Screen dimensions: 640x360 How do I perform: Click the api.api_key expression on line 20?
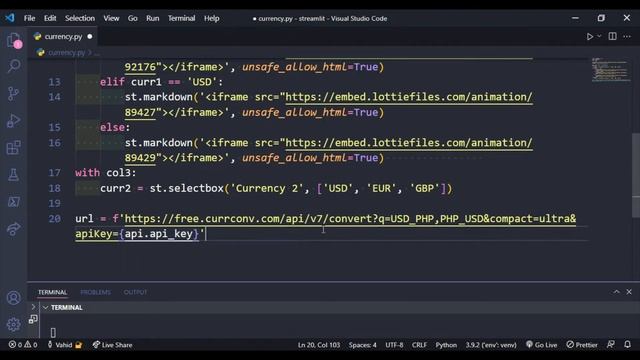tap(158, 234)
